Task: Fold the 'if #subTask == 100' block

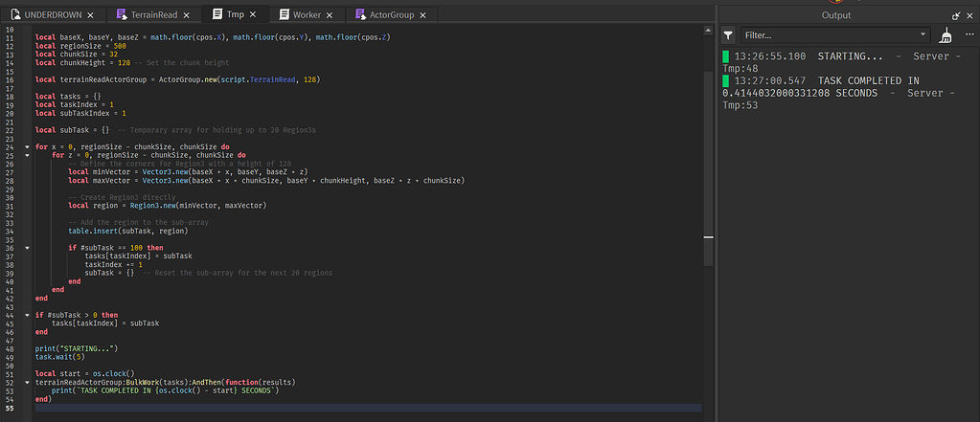Action: [x=26, y=247]
